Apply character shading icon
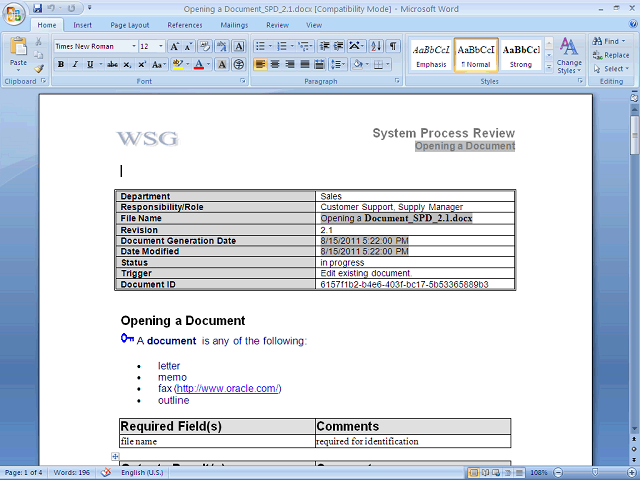 click(x=222, y=64)
